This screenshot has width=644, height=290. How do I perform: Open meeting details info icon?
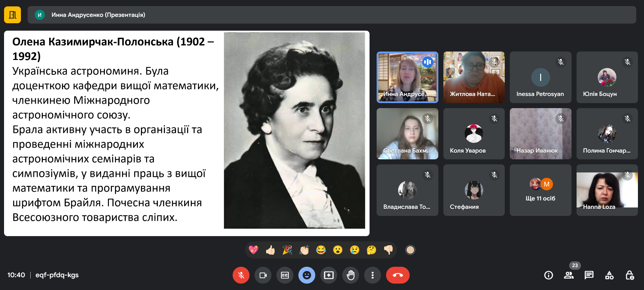point(549,275)
